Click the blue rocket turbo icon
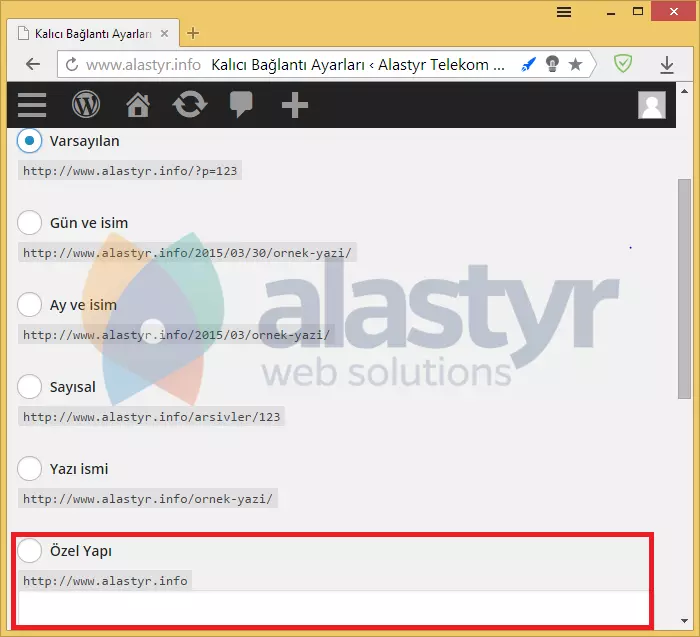This screenshot has height=637, width=700. [528, 65]
